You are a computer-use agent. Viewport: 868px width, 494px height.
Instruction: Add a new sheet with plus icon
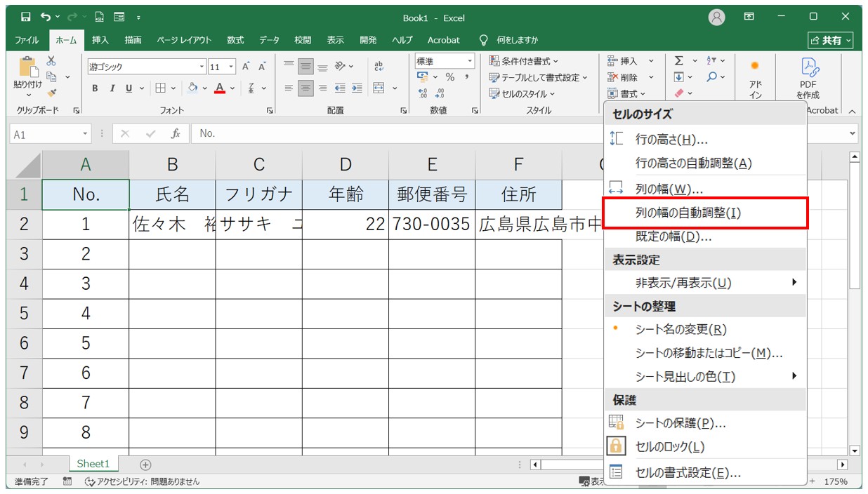pos(145,465)
